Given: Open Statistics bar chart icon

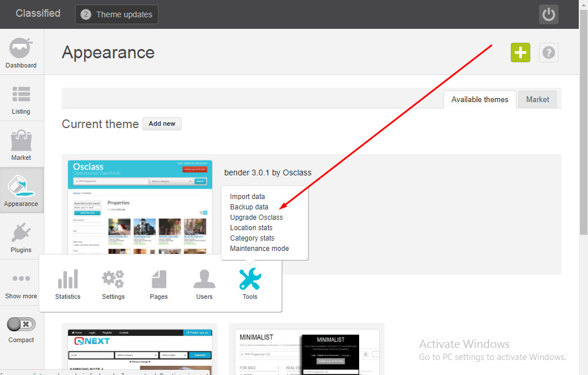Looking at the screenshot, I should (x=68, y=279).
